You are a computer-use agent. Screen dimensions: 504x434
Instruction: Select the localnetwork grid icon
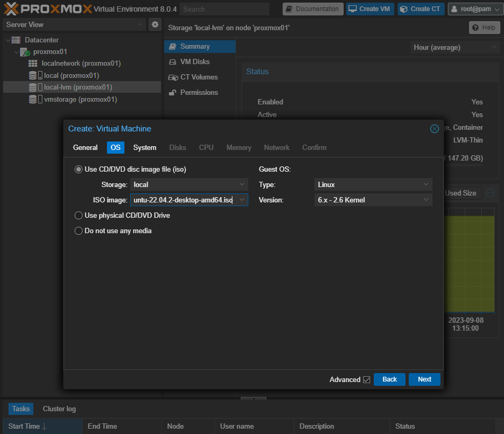(x=33, y=64)
